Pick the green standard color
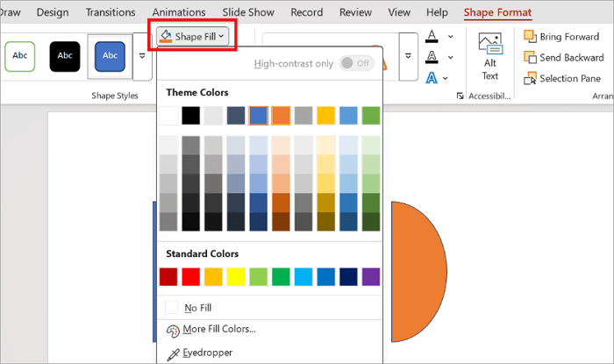This screenshot has width=614, height=364. (281, 276)
